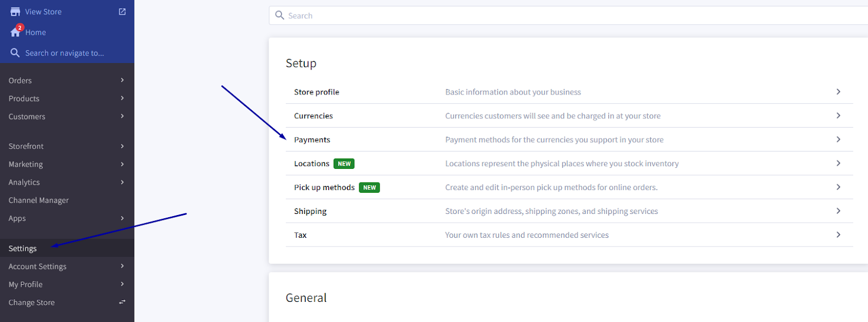Click the Setup section heading
868x322 pixels.
coord(301,64)
